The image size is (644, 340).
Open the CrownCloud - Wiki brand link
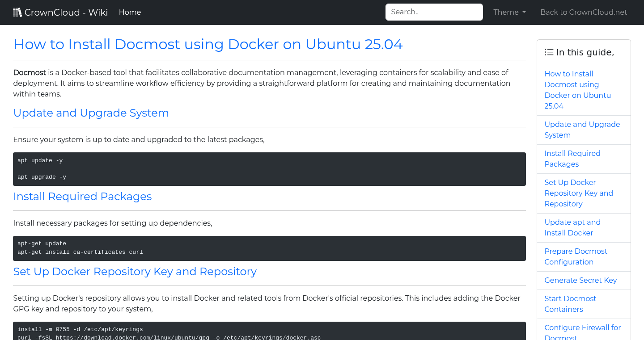[66, 13]
